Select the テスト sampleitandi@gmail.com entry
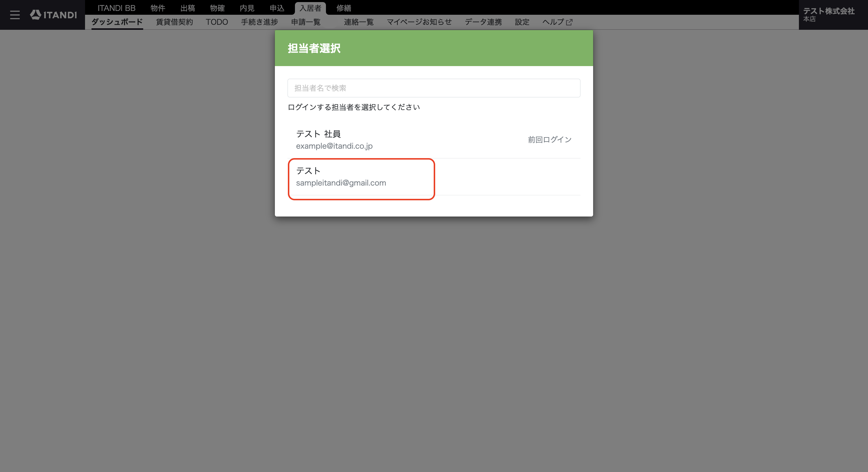Image resolution: width=868 pixels, height=472 pixels. click(434, 177)
